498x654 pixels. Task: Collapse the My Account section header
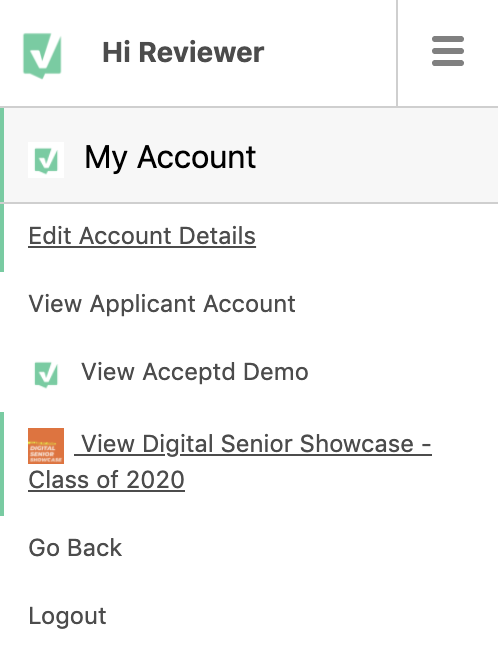tap(249, 156)
